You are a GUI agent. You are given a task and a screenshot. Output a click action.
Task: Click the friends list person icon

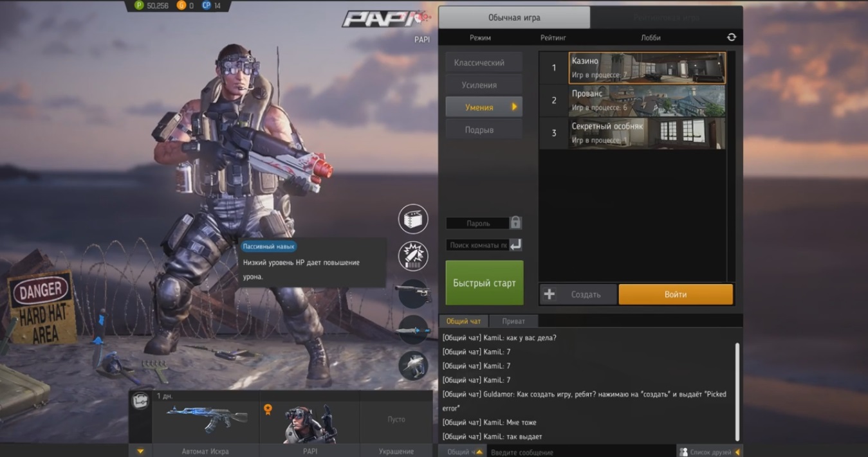tap(684, 452)
